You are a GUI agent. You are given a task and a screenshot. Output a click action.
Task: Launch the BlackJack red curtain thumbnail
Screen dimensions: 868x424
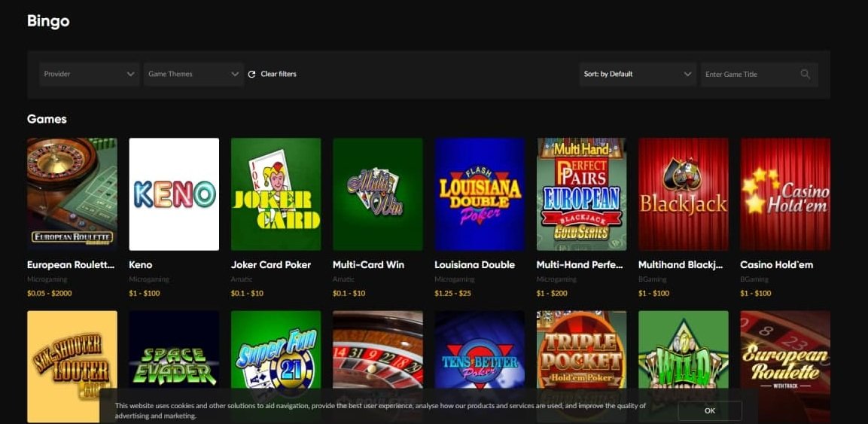(683, 194)
